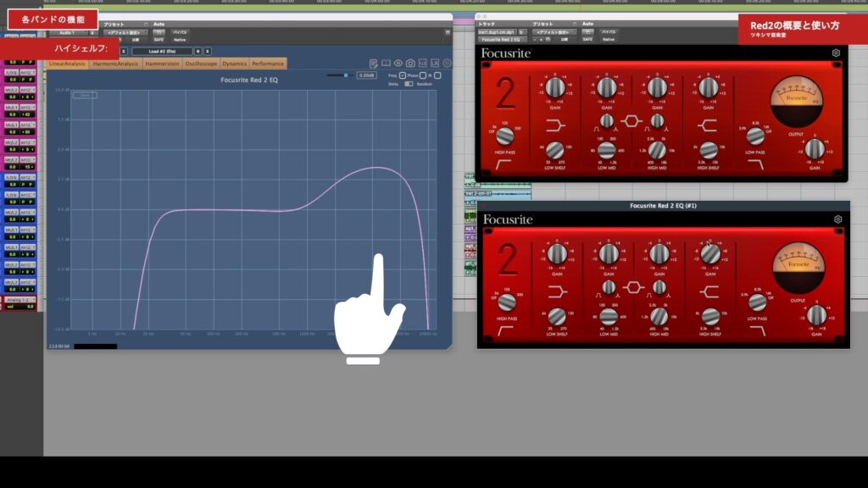The width and height of the screenshot is (868, 488).
Task: Click the OUTPUT gain knob in Red 2 EQ (#1)
Action: tap(816, 315)
